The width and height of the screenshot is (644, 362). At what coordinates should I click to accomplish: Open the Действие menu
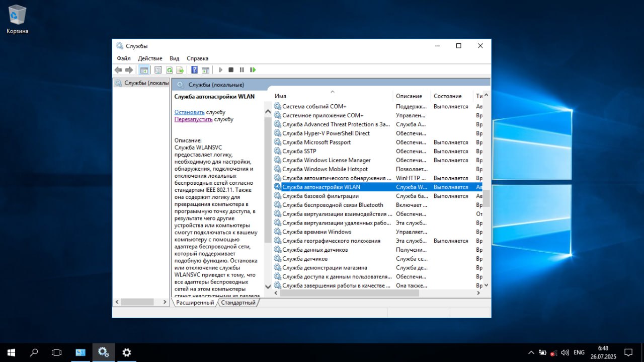click(150, 58)
